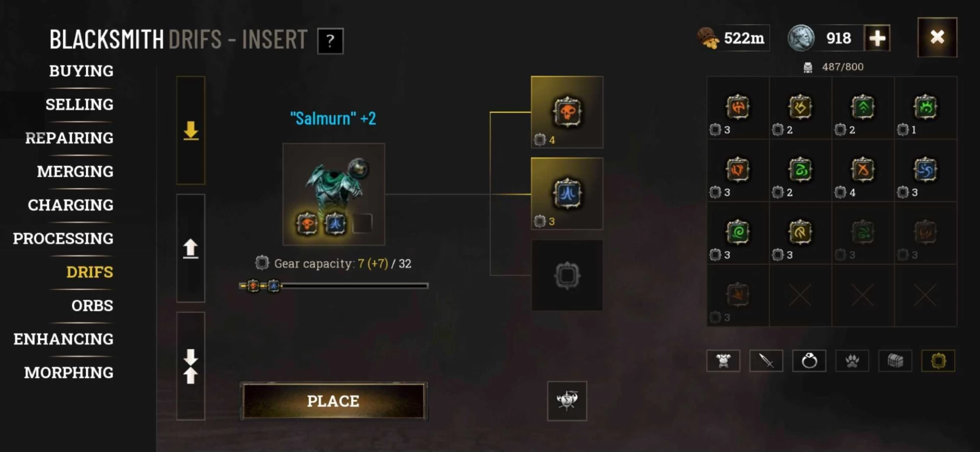Open the ORBS menu section
Screen dimensions: 980x452
click(x=92, y=306)
